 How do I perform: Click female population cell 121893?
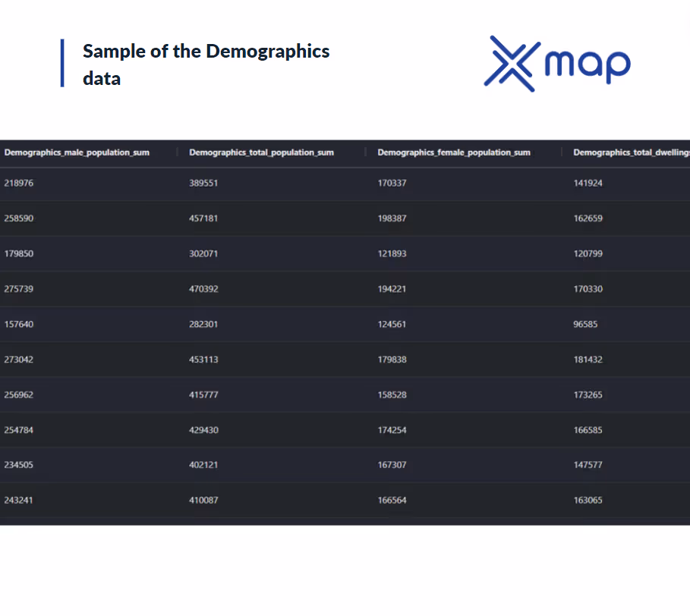[392, 253]
